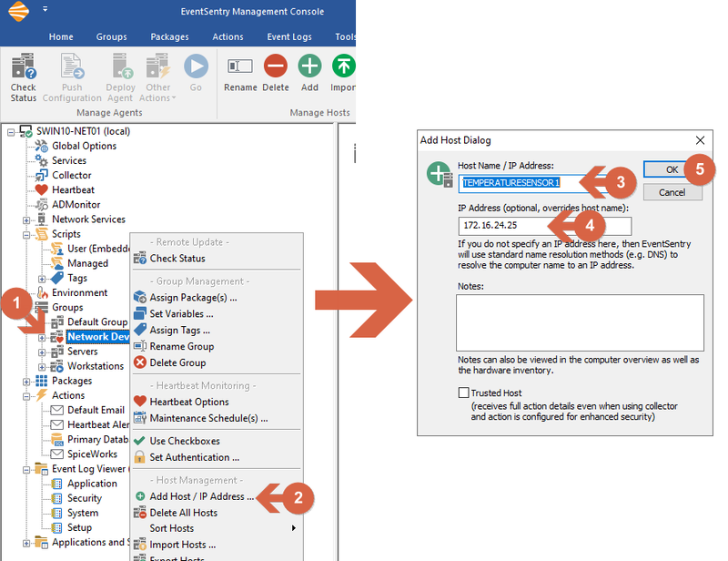
Task: Choose Delete All Hosts from context menu
Action: pyautogui.click(x=184, y=513)
